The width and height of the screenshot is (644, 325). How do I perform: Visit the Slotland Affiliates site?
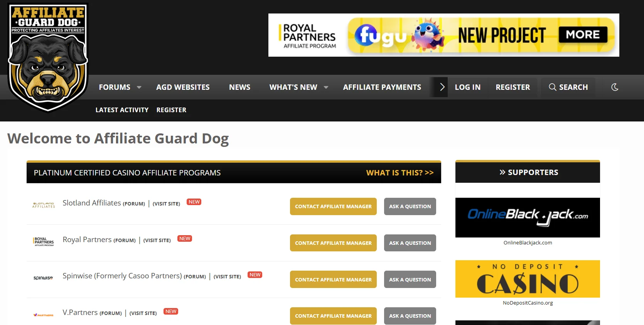tap(166, 204)
